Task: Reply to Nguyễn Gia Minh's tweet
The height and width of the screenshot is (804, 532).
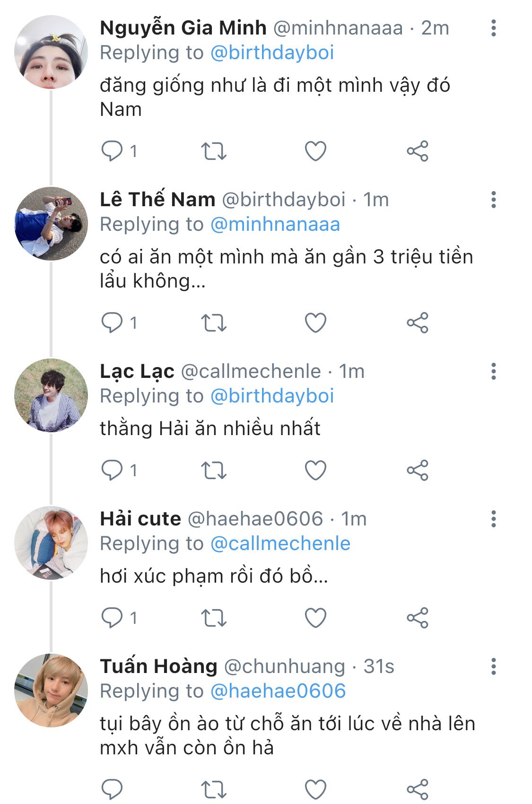Action: pos(112,151)
